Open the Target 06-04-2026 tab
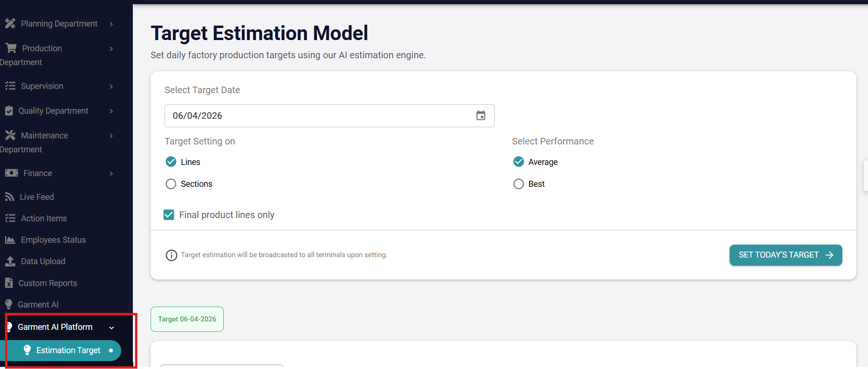This screenshot has width=868, height=369. tap(187, 319)
